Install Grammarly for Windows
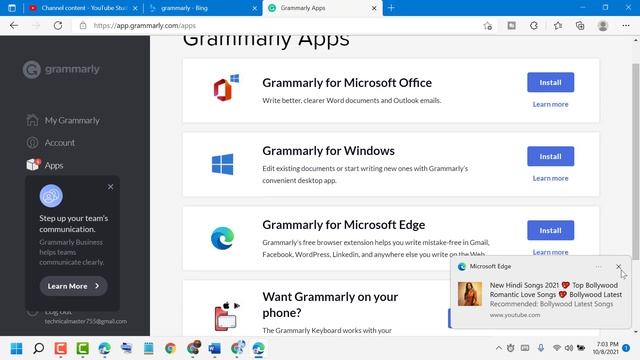Screen dimensions: 640x360 (x=550, y=156)
